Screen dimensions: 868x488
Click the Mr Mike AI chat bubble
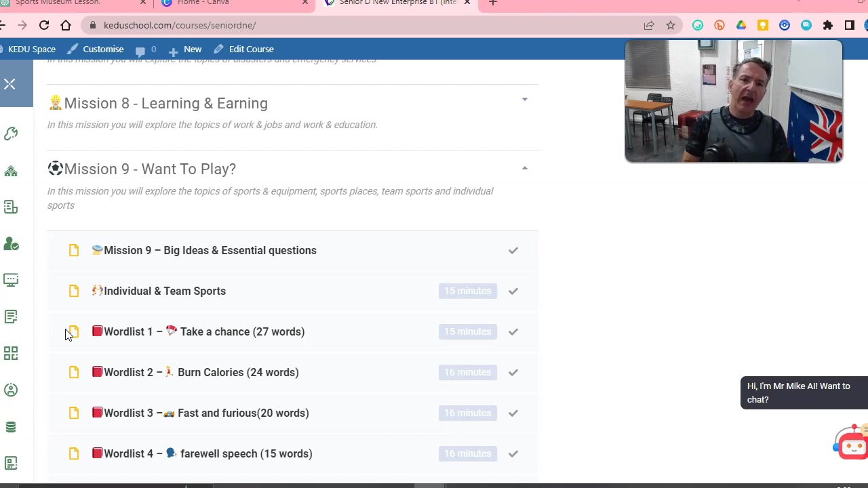(x=804, y=393)
